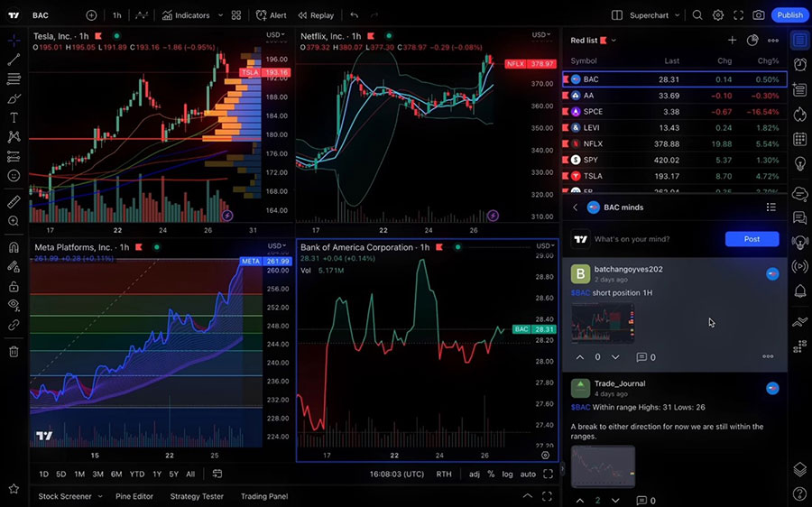
Task: Open the 1h interval dropdown
Action: point(117,15)
